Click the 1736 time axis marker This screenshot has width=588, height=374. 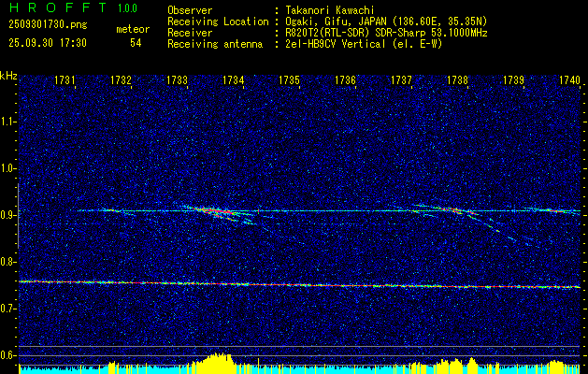345,79
